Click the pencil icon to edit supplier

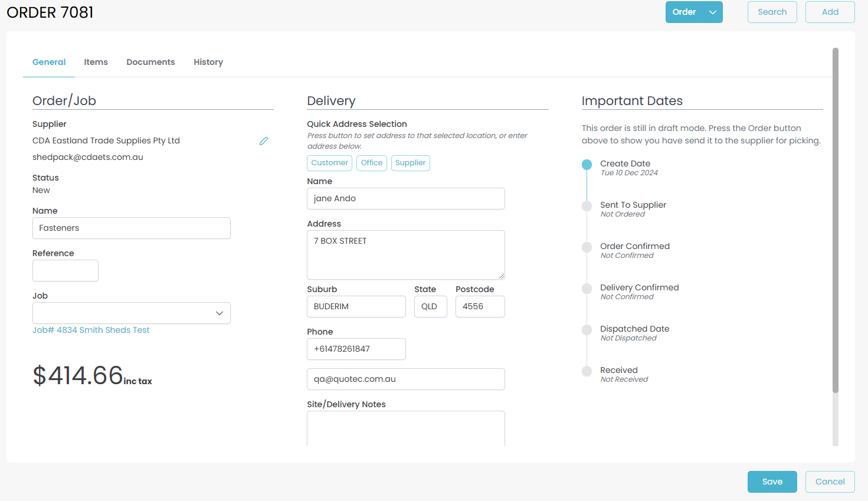264,141
